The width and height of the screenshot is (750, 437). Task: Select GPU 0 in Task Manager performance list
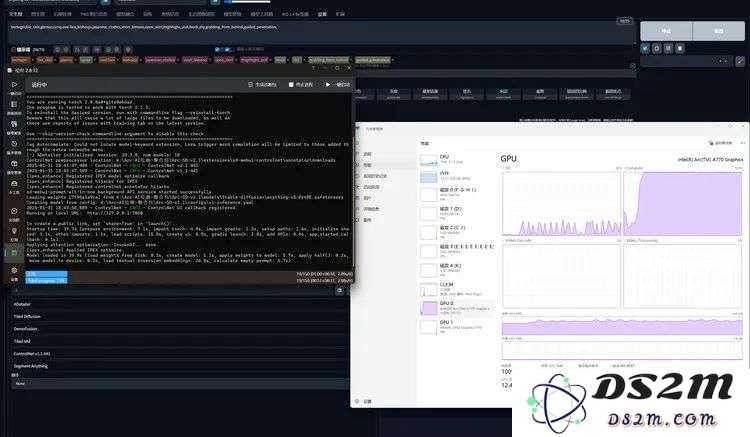coord(456,308)
